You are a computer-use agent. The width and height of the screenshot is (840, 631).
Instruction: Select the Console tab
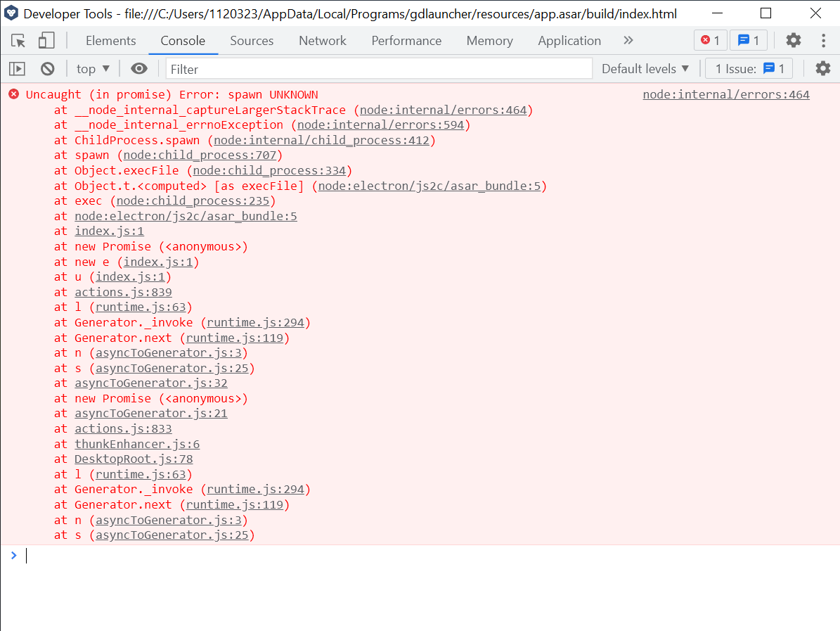click(x=183, y=41)
